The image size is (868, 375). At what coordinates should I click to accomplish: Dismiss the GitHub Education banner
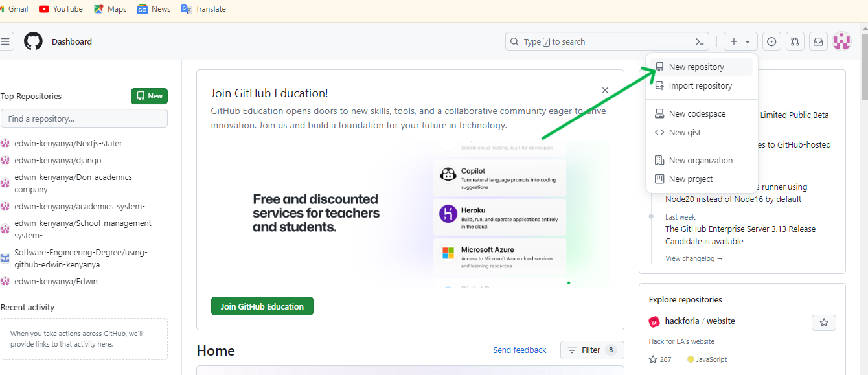click(x=605, y=91)
